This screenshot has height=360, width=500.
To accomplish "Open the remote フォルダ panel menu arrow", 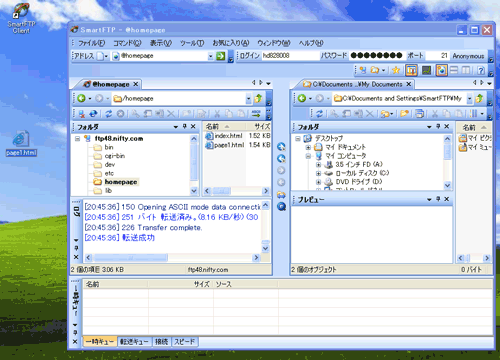I will coord(176,127).
